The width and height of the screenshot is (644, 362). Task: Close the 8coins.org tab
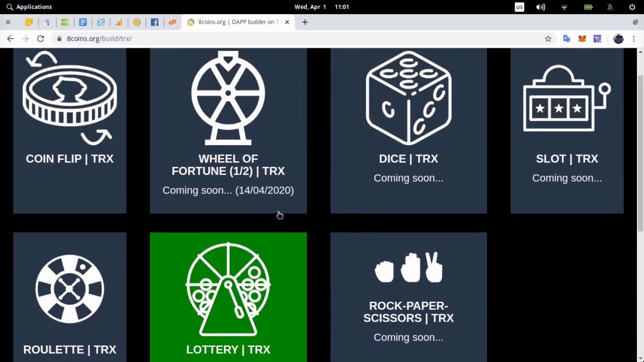pyautogui.click(x=287, y=22)
